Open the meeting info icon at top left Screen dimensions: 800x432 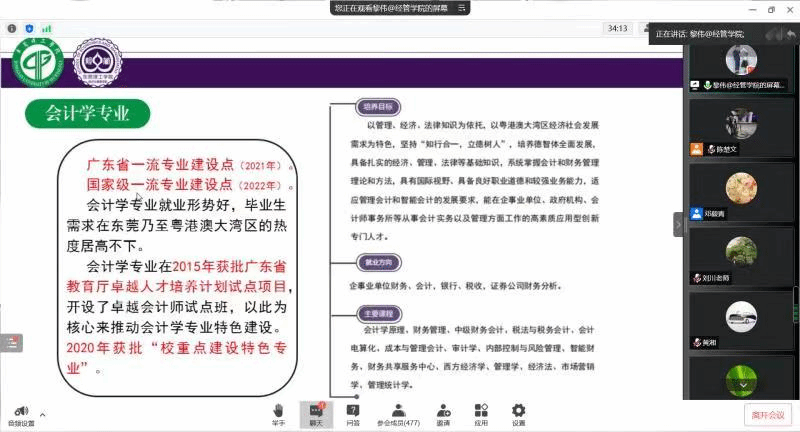click(x=11, y=29)
